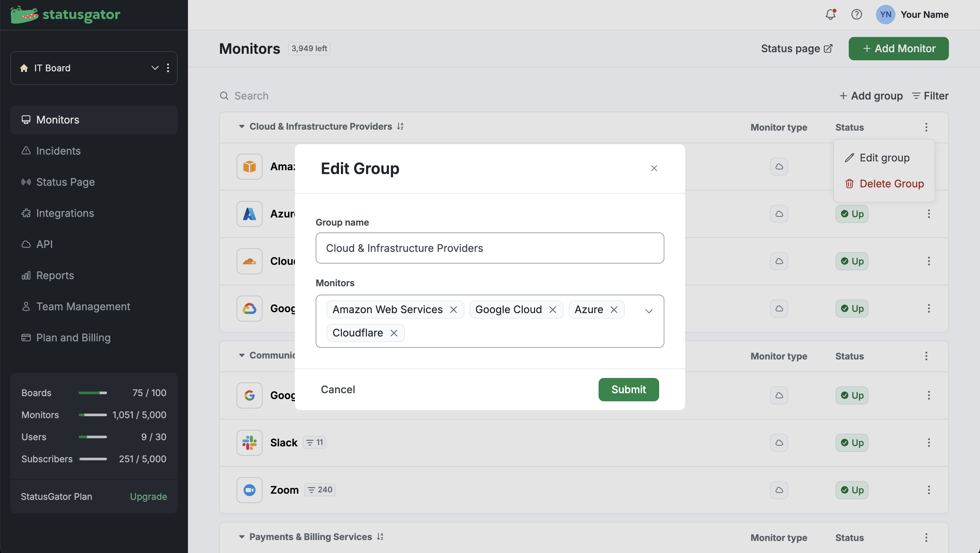The image size is (980, 553).
Task: Open the help question mark icon
Action: click(856, 15)
